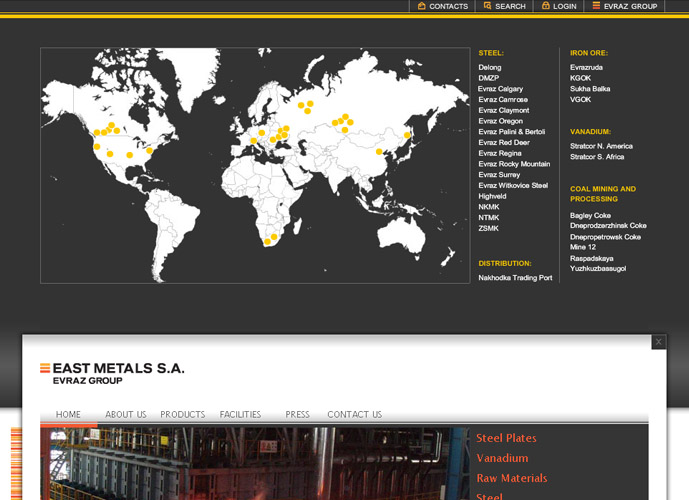Screen dimensions: 689x500
Task: Click NKMK in the Steel list
Action: pos(489,207)
